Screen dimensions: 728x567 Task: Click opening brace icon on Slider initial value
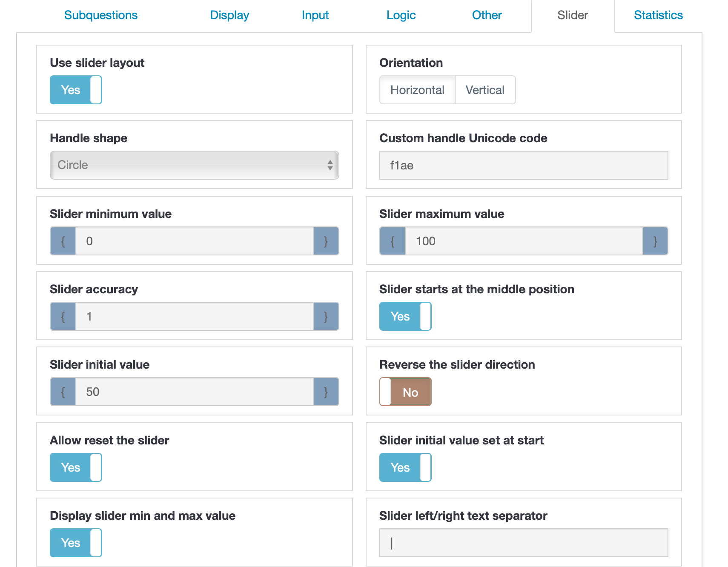63,392
